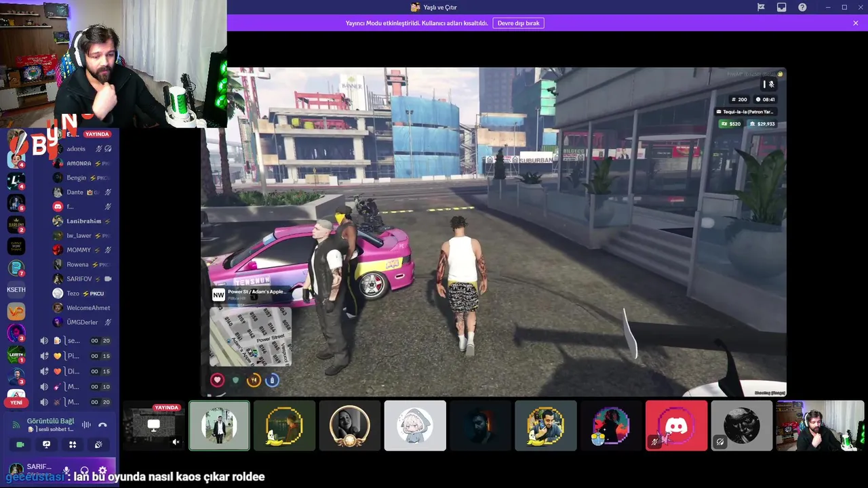This screenshot has width=868, height=488.
Task: Select MOMMY in voice user list
Action: click(x=82, y=250)
